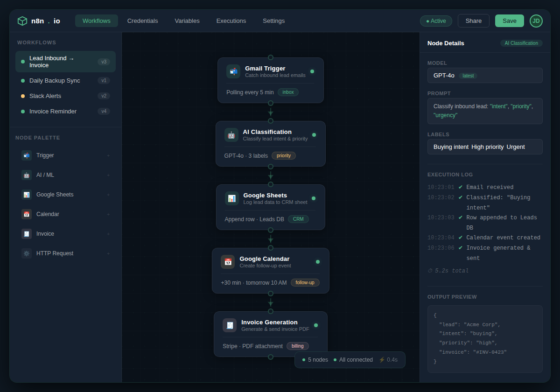Click the Invoice Generation bottom output port
The height and width of the screenshot is (392, 560).
pos(271,357)
